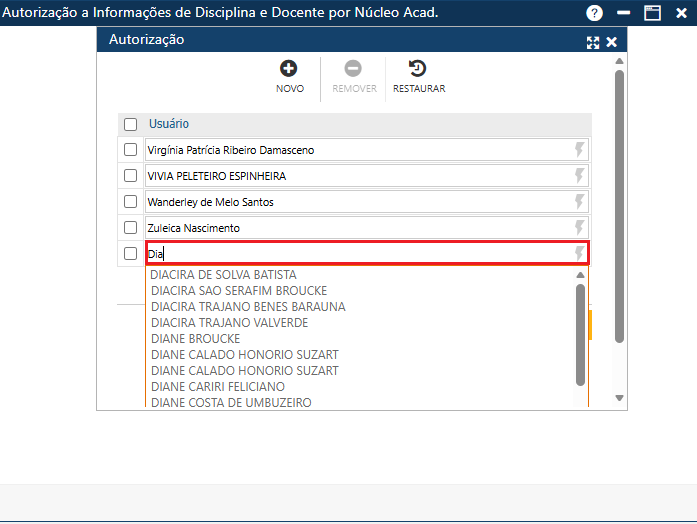The height and width of the screenshot is (524, 697).
Task: Tick the checkbox for Zuleica Nascimento
Action: 130,228
